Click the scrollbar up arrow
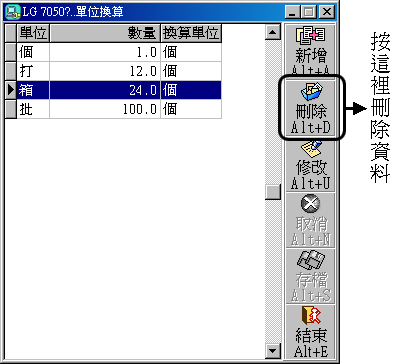The height and width of the screenshot is (364, 395). 273,32
